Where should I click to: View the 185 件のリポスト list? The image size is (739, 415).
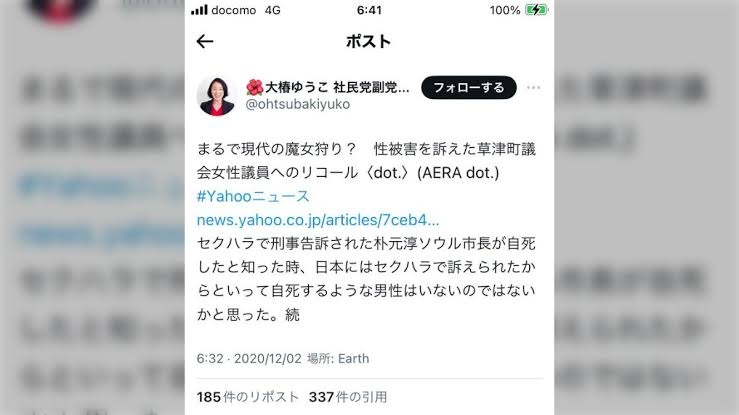248,397
